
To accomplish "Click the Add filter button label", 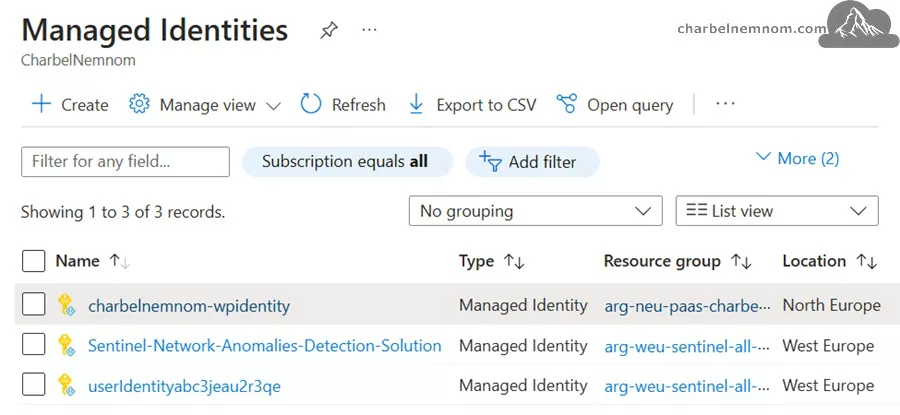I will pos(542,162).
